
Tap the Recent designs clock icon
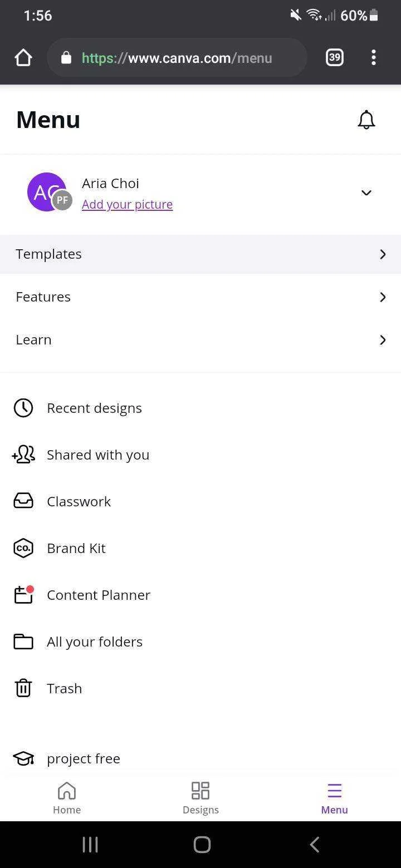pos(23,408)
